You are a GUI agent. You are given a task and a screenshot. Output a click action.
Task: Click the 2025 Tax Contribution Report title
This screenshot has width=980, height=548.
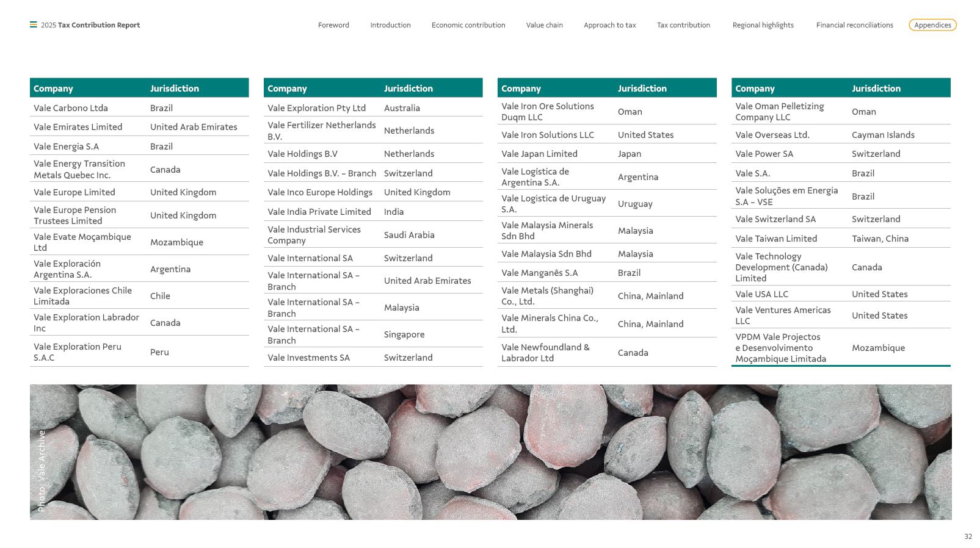pyautogui.click(x=90, y=25)
